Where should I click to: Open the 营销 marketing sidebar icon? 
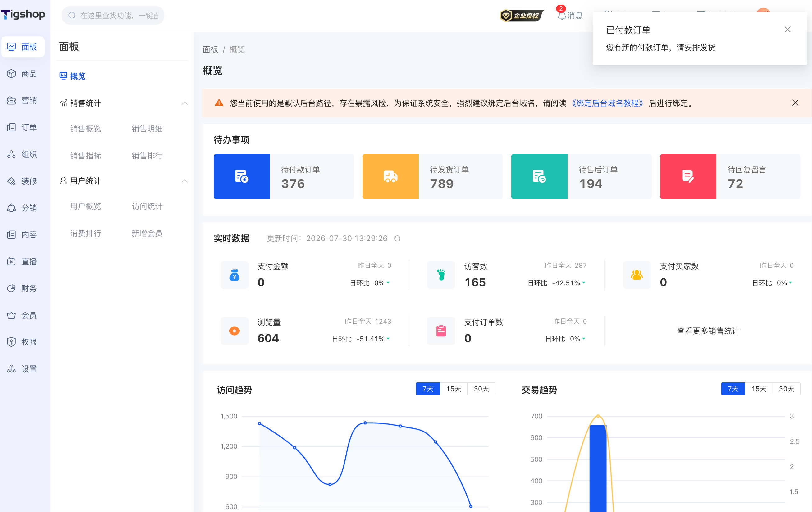pos(11,101)
